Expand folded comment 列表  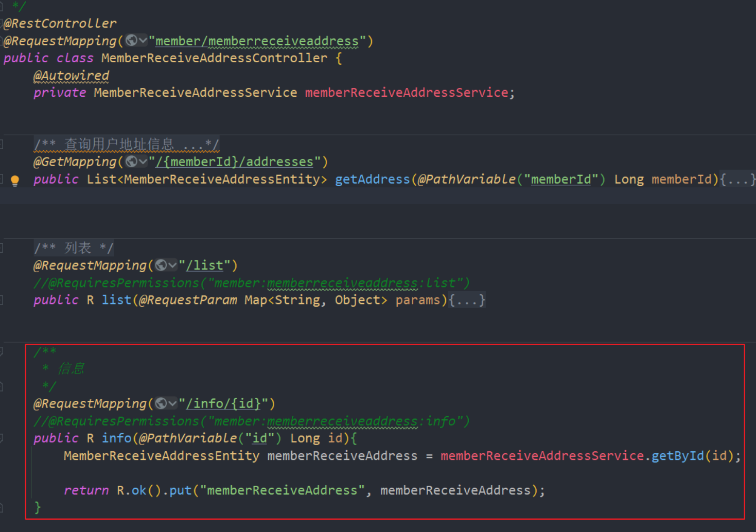[74, 248]
